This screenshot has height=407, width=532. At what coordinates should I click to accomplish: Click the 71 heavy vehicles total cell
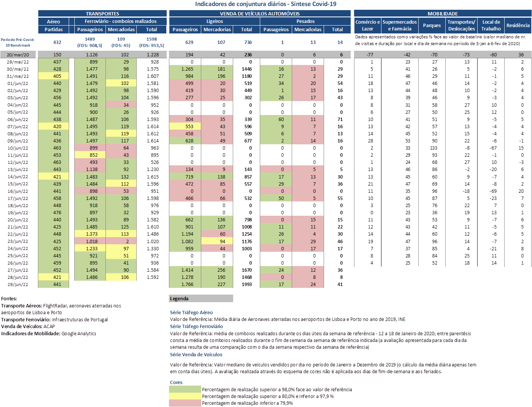338,120
